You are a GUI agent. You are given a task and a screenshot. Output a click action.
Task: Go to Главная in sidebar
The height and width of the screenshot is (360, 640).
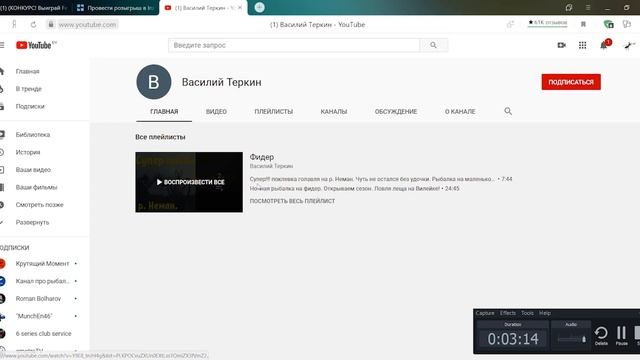pyautogui.click(x=27, y=71)
